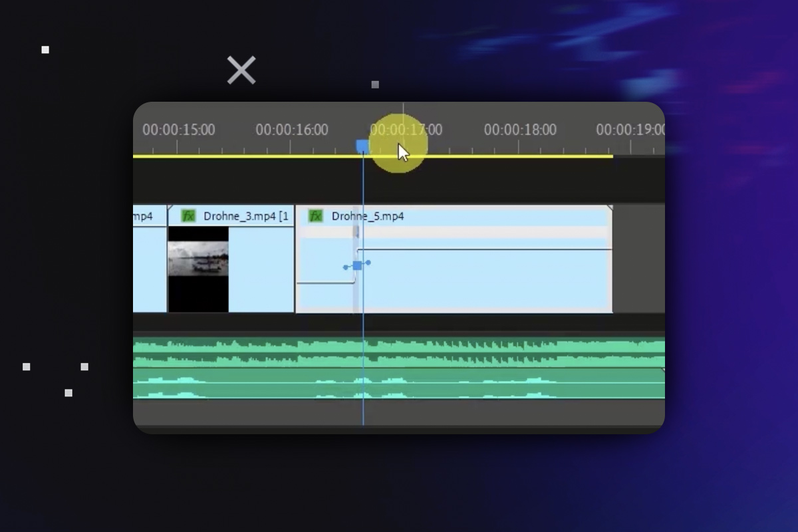798x532 pixels.
Task: Click the 00:00:15:00 timecode in the ruler
Action: 178,130
